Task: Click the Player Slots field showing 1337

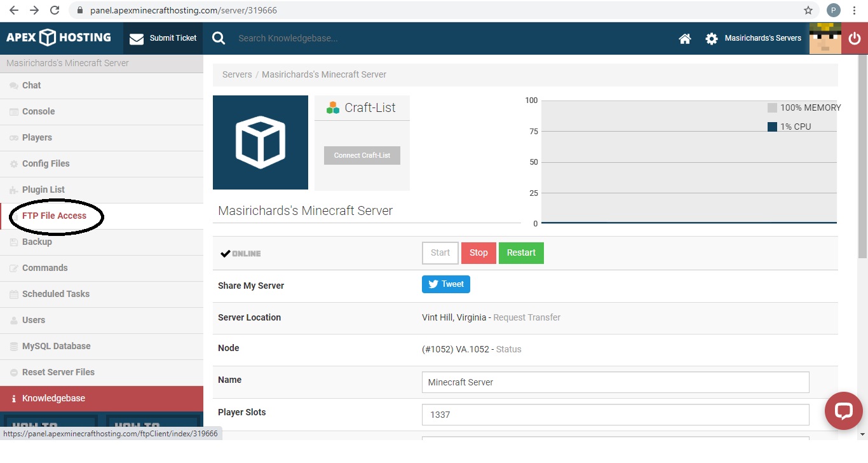Action: click(x=616, y=415)
